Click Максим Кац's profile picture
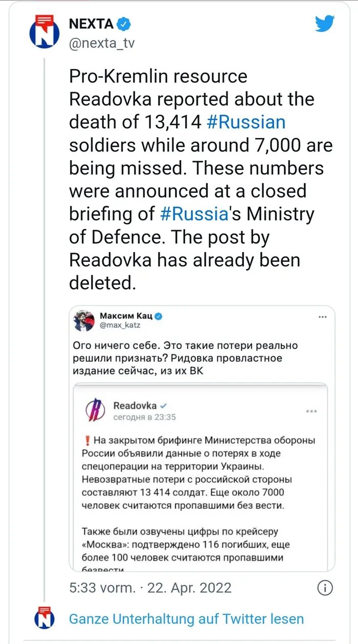Screen dimensions: 358x644 83,320
